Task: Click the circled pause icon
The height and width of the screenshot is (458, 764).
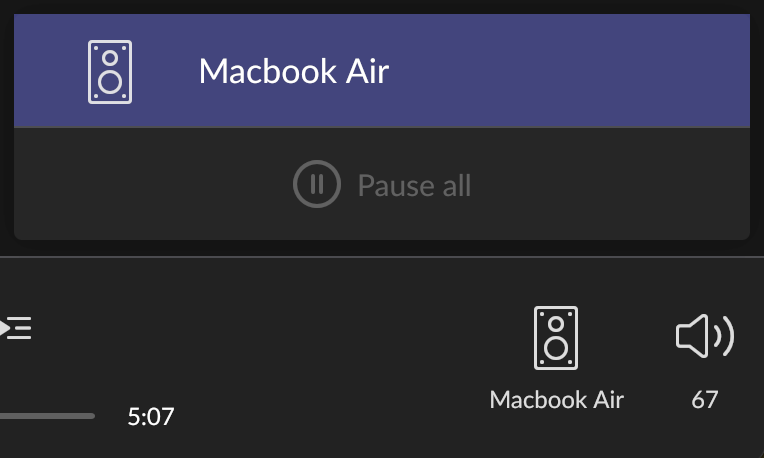Action: pyautogui.click(x=317, y=184)
